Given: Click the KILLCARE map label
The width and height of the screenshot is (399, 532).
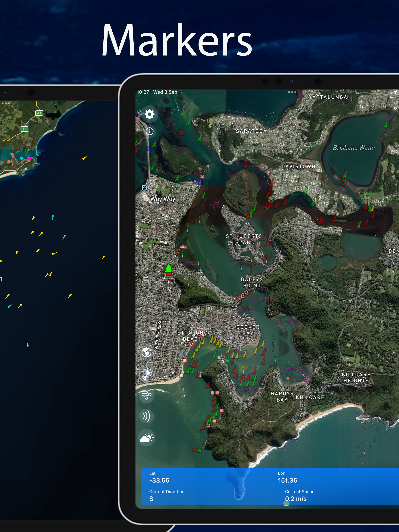Looking at the screenshot, I should click(x=310, y=398).
